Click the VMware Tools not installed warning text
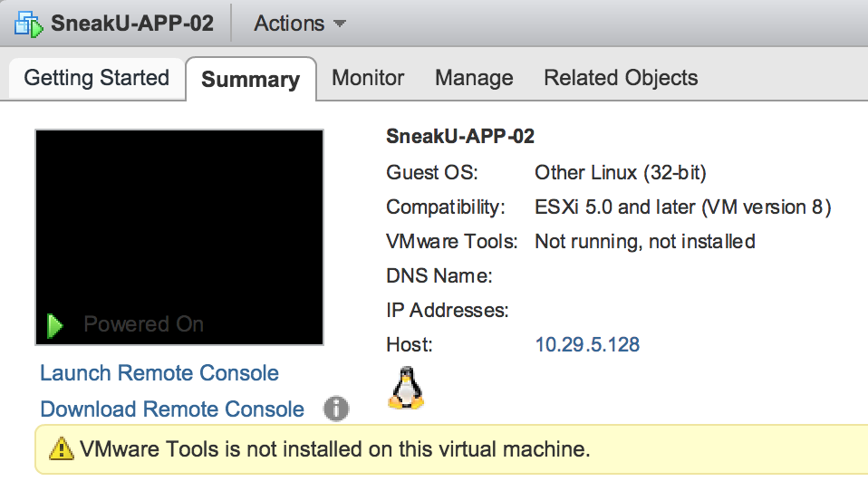Screen dimensions: 868x491 tap(335, 449)
